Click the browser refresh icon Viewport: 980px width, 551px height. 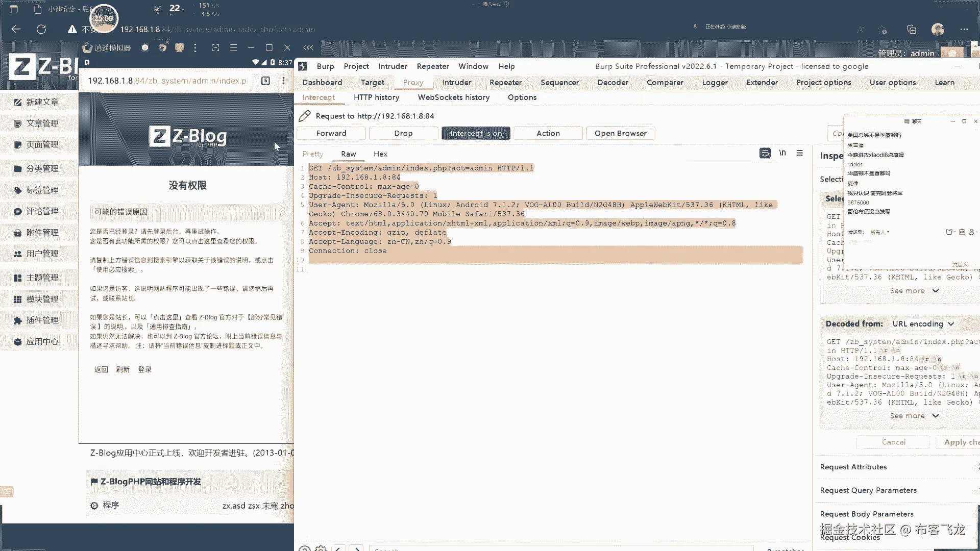pyautogui.click(x=41, y=29)
